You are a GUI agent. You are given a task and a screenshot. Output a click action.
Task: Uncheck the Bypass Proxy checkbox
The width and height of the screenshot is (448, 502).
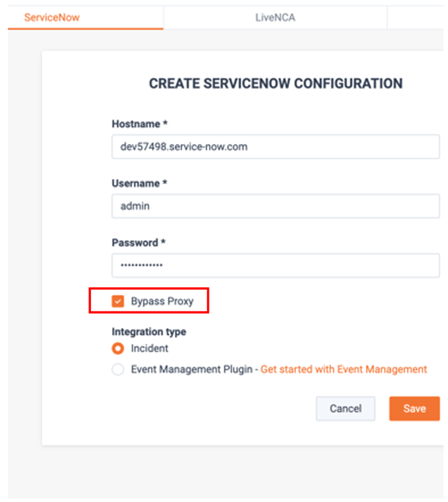pos(118,301)
